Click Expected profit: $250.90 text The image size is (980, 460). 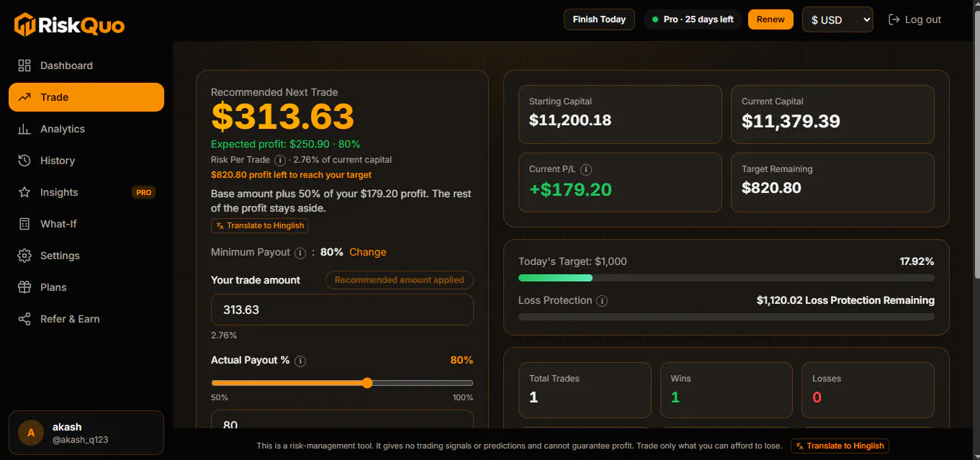click(270, 144)
